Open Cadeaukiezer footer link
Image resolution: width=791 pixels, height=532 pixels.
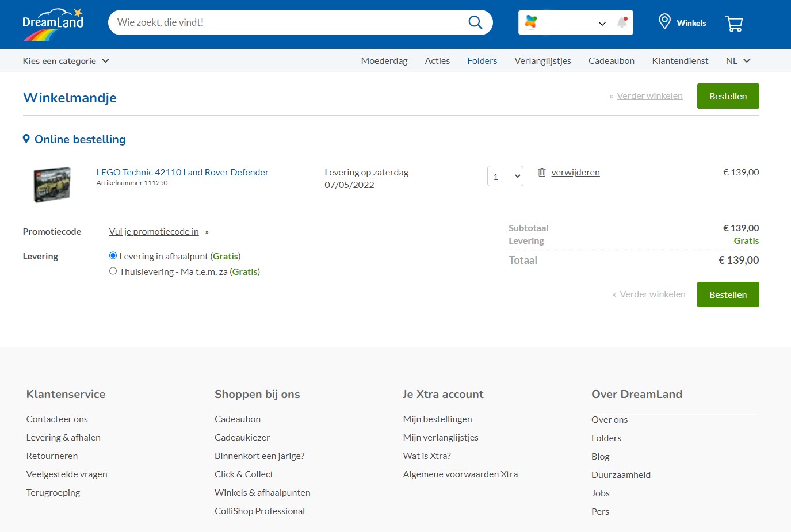tap(242, 438)
